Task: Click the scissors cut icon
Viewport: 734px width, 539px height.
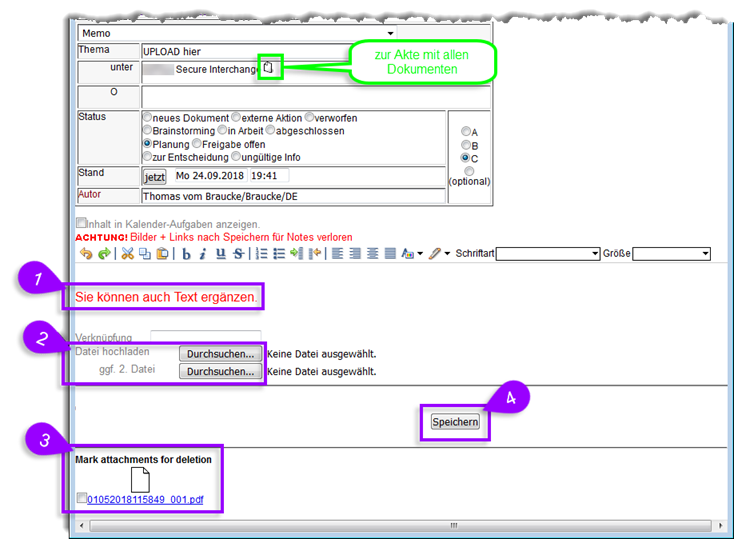Action: pos(127,254)
